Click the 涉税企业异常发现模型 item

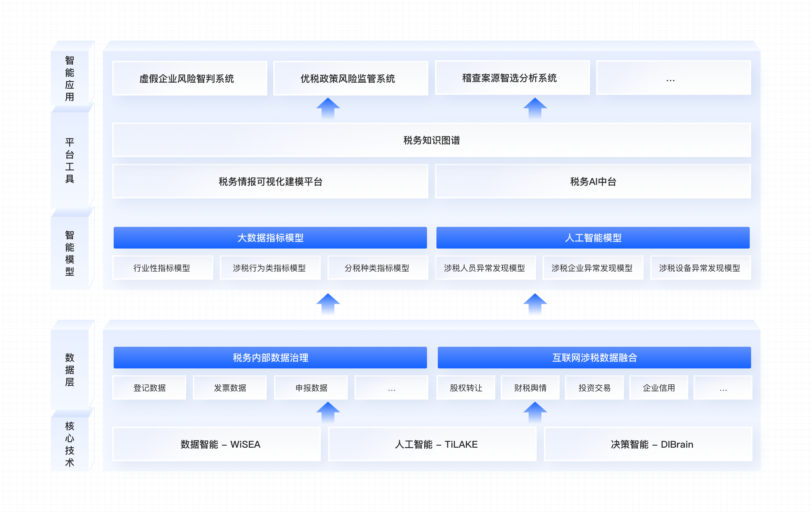click(x=593, y=268)
